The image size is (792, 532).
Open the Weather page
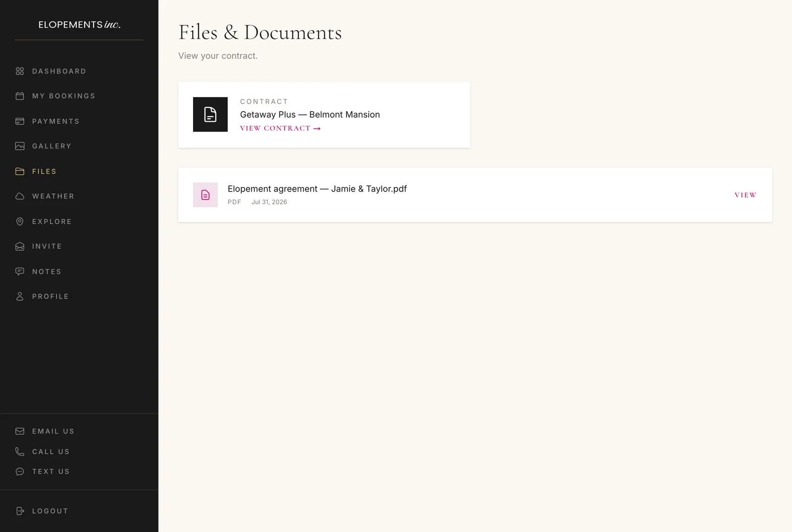point(53,196)
